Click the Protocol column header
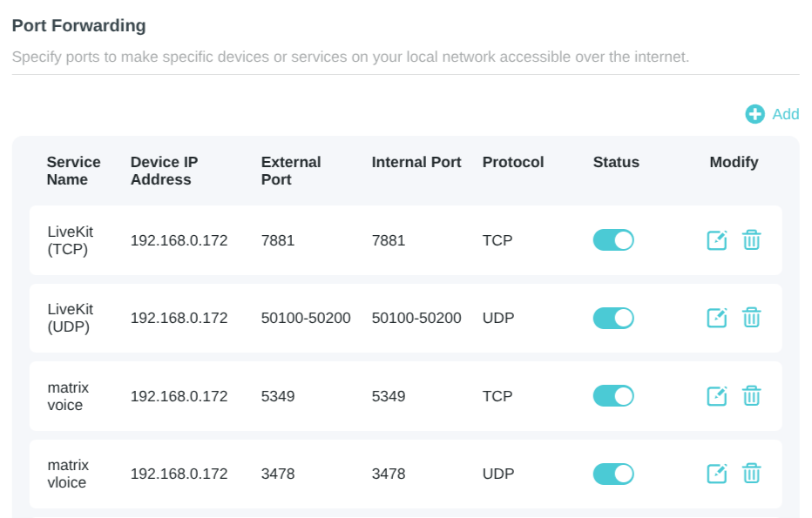This screenshot has width=812, height=518. click(x=513, y=162)
